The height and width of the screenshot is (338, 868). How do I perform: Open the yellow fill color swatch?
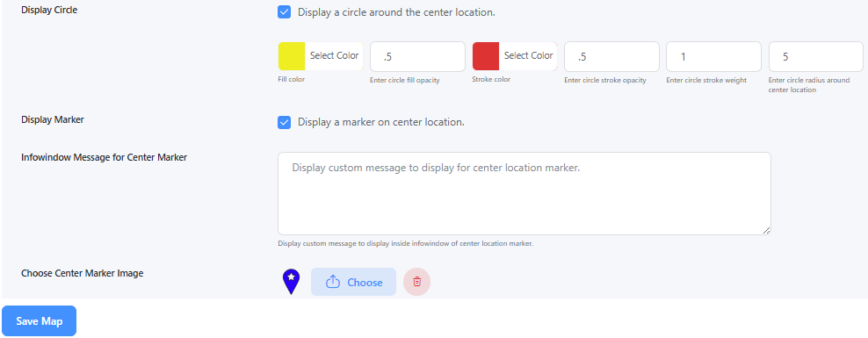[291, 56]
